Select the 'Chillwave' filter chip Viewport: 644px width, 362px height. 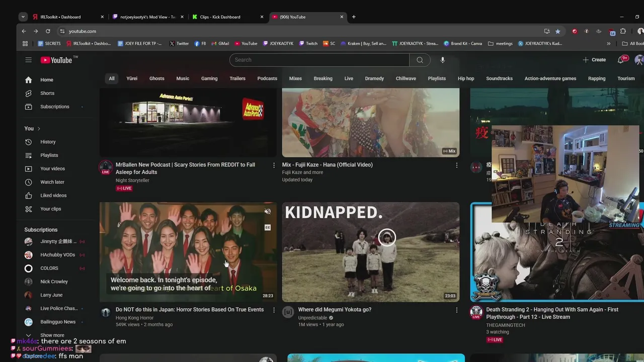(x=406, y=78)
